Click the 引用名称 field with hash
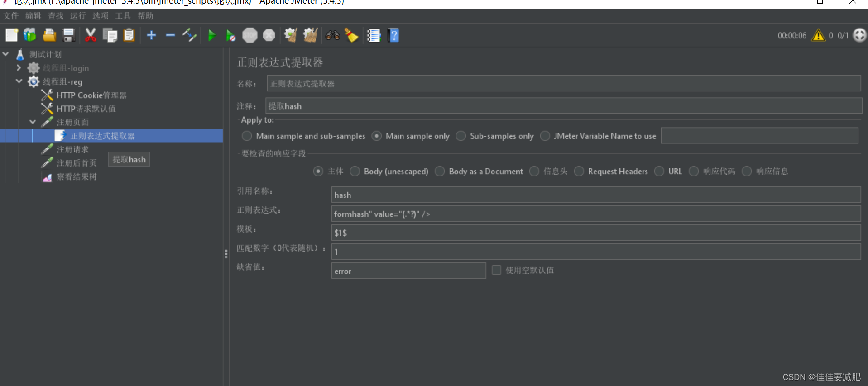The width and height of the screenshot is (868, 386). tap(596, 195)
